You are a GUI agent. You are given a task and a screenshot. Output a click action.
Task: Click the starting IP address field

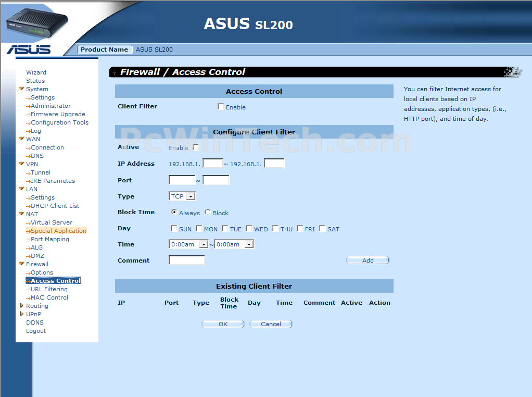(x=213, y=164)
